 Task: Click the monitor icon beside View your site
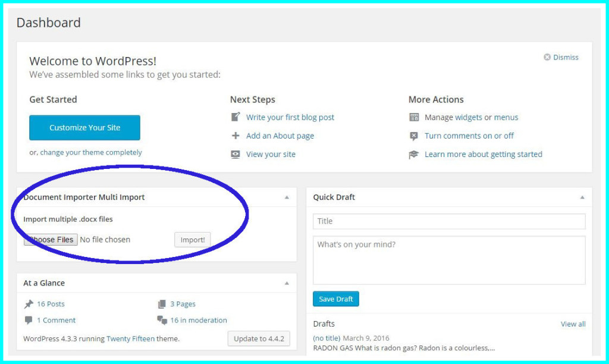pyautogui.click(x=236, y=154)
